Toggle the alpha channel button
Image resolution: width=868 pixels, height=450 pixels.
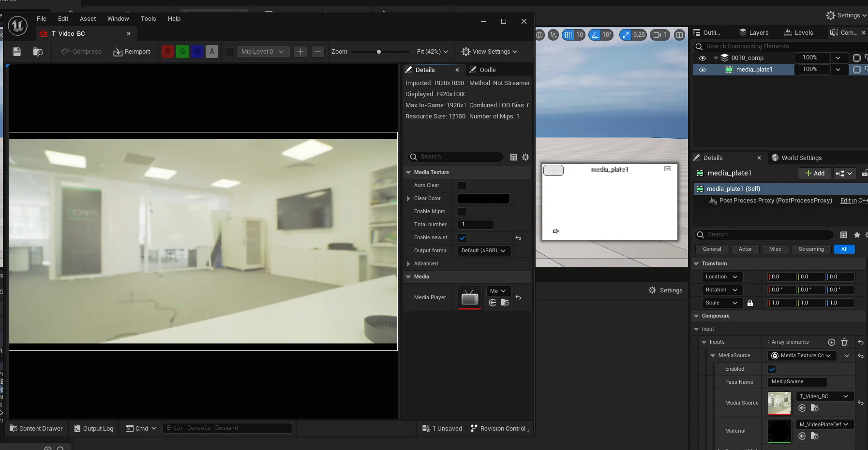(x=212, y=52)
